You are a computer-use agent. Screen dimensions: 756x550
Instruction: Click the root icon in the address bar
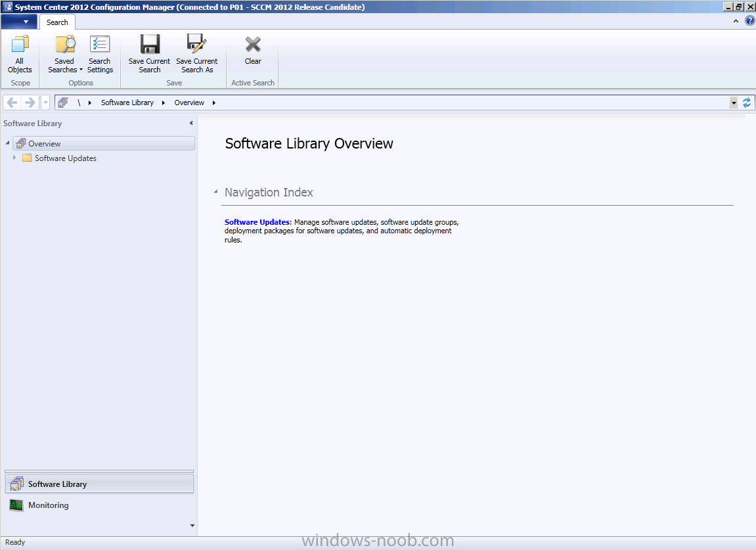[62, 103]
